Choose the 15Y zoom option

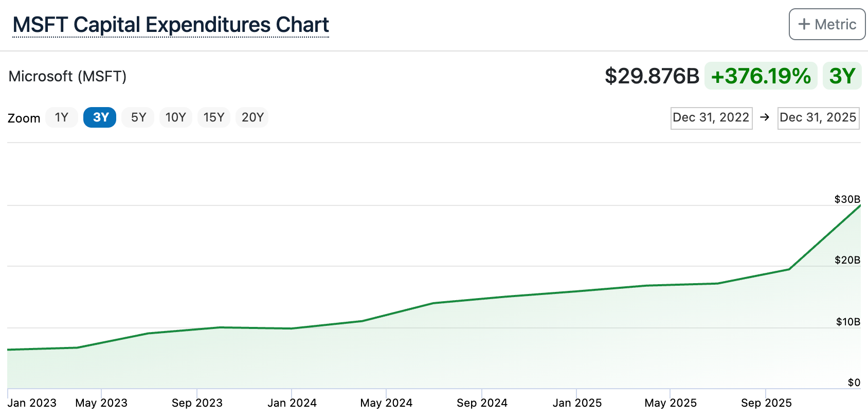pyautogui.click(x=213, y=117)
